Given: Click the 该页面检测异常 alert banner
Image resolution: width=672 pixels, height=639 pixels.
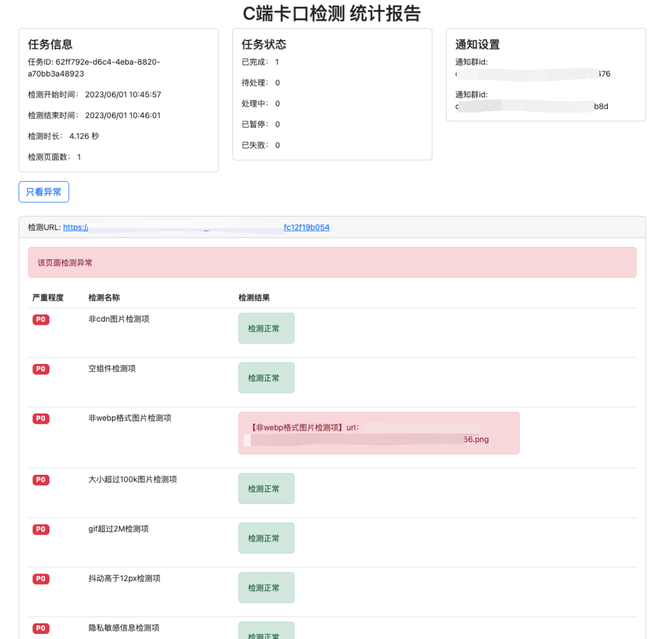Looking at the screenshot, I should click(332, 263).
